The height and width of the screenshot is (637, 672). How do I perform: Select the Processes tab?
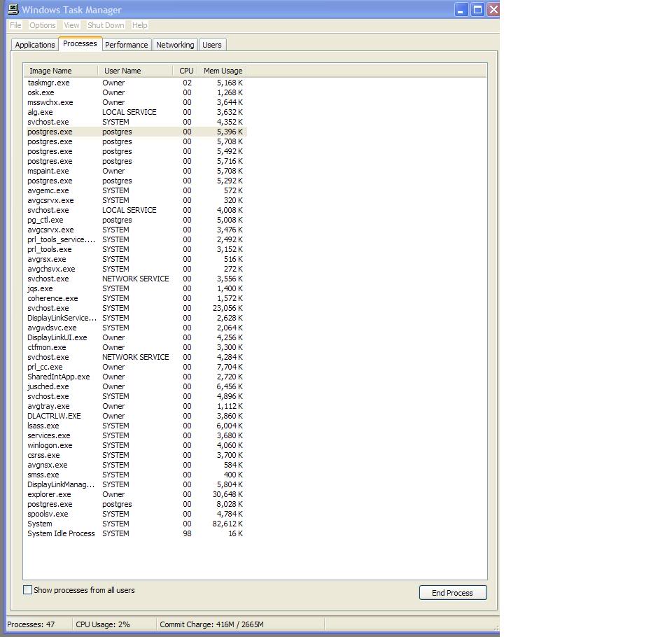point(80,43)
